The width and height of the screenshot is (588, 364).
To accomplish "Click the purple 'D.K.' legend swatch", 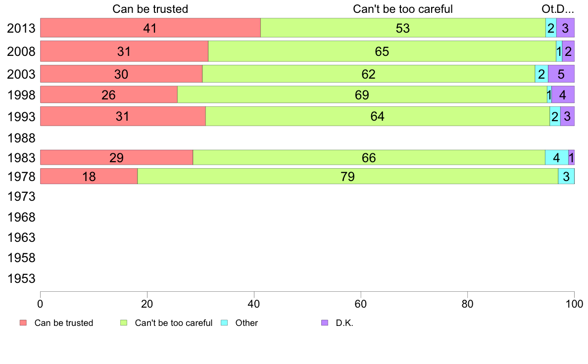I will tap(325, 323).
